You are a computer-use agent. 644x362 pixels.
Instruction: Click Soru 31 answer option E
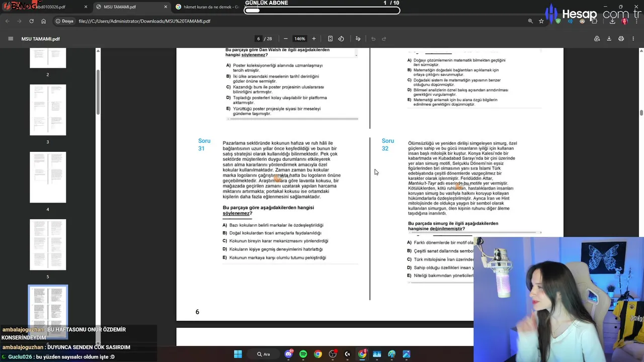click(x=274, y=258)
